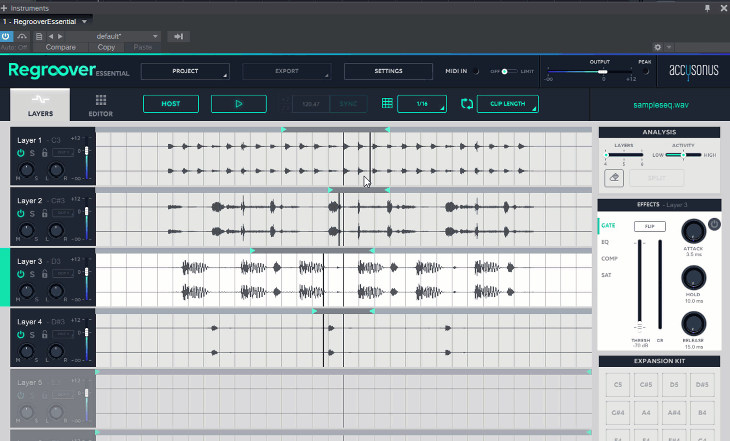Click the host Compare button

click(61, 47)
